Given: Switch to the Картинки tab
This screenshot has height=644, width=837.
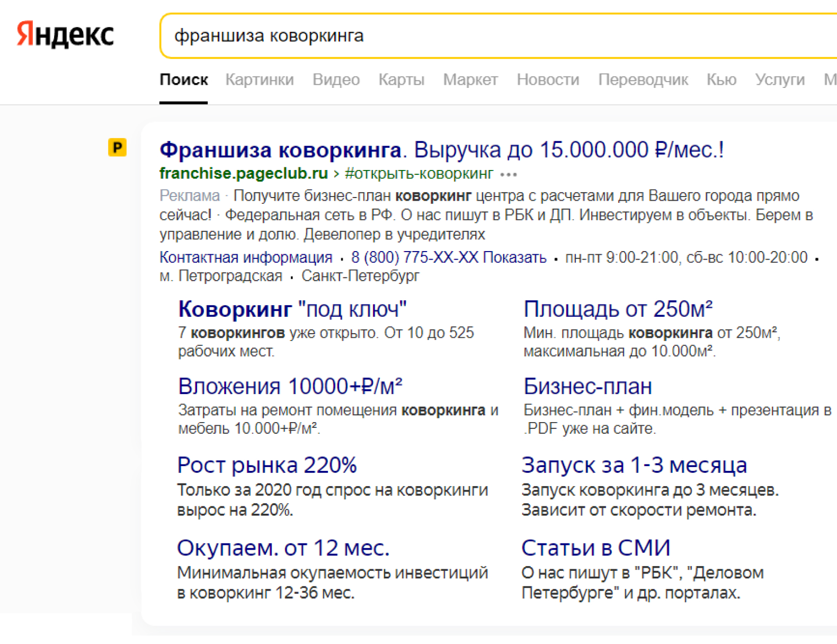Looking at the screenshot, I should point(260,79).
